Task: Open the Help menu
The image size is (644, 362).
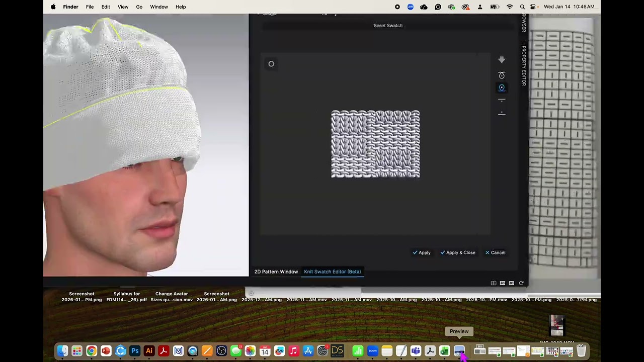Action: [x=181, y=7]
